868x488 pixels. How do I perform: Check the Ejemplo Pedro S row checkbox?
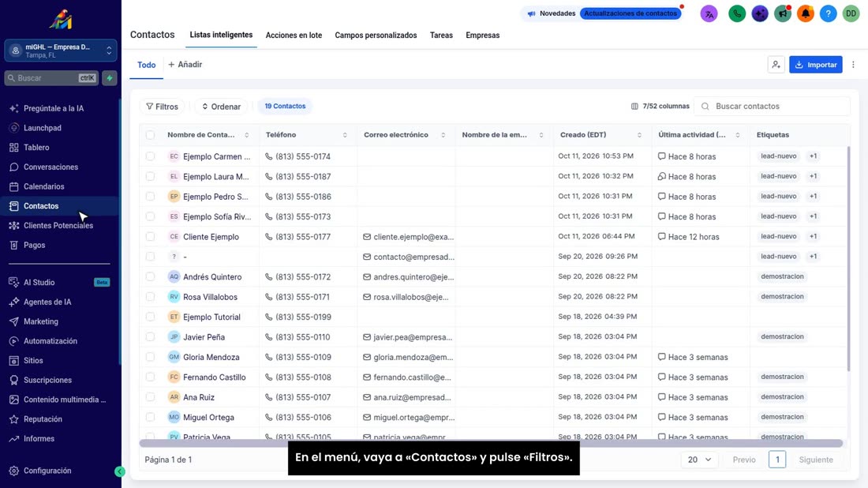pos(150,196)
